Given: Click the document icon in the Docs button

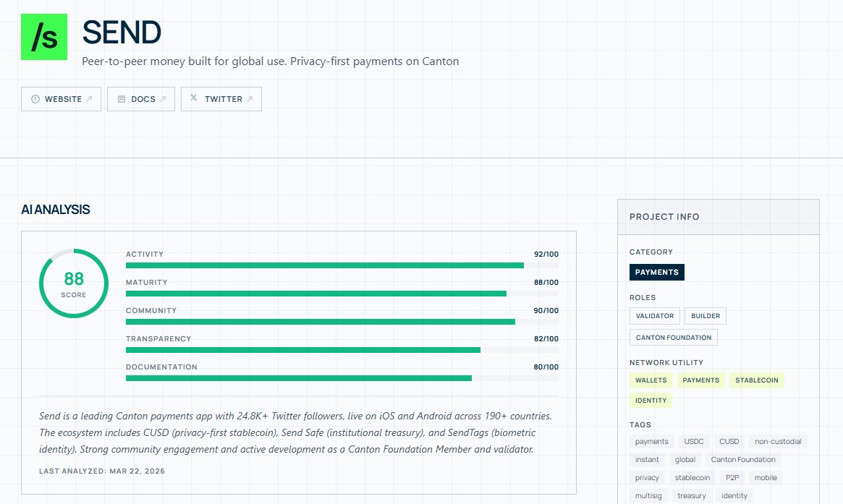Looking at the screenshot, I should coord(122,99).
